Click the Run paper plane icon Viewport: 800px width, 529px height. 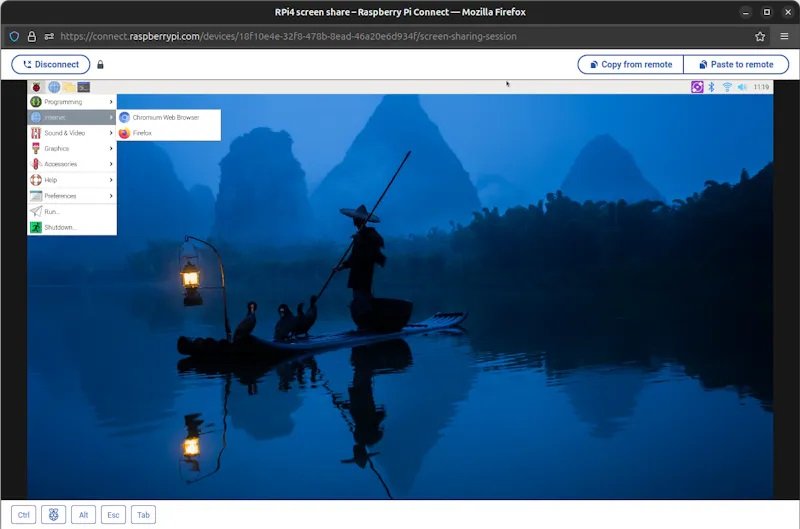click(36, 211)
